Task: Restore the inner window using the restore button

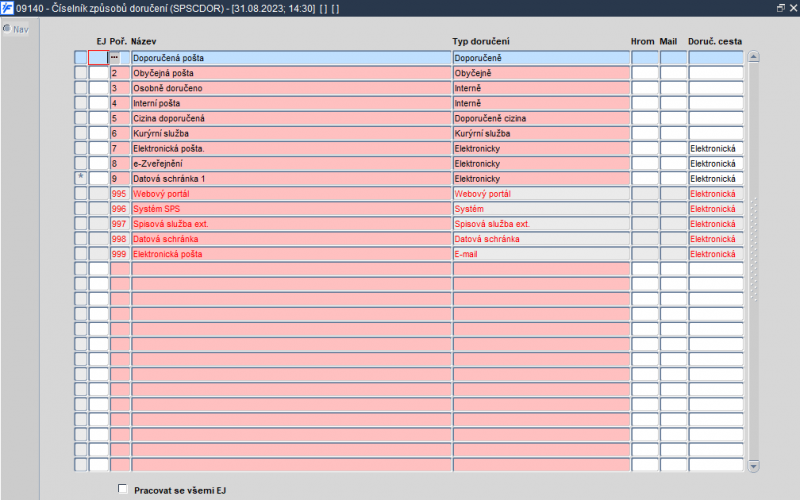Action: tap(781, 8)
